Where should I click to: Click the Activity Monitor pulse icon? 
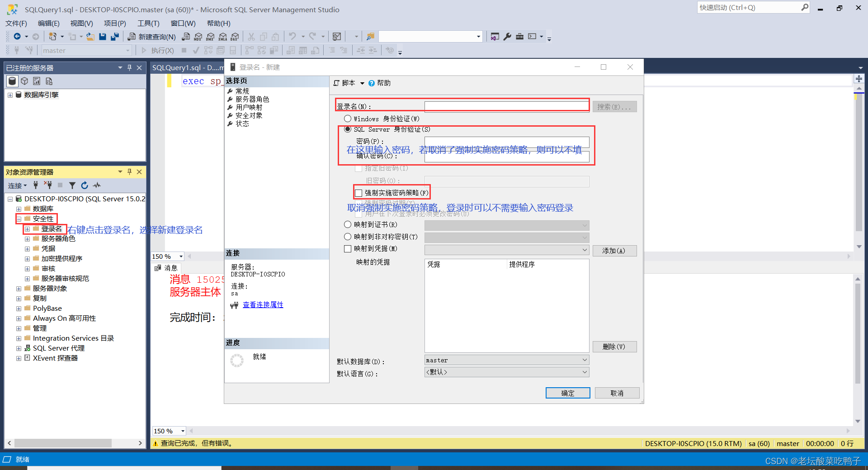pos(97,185)
